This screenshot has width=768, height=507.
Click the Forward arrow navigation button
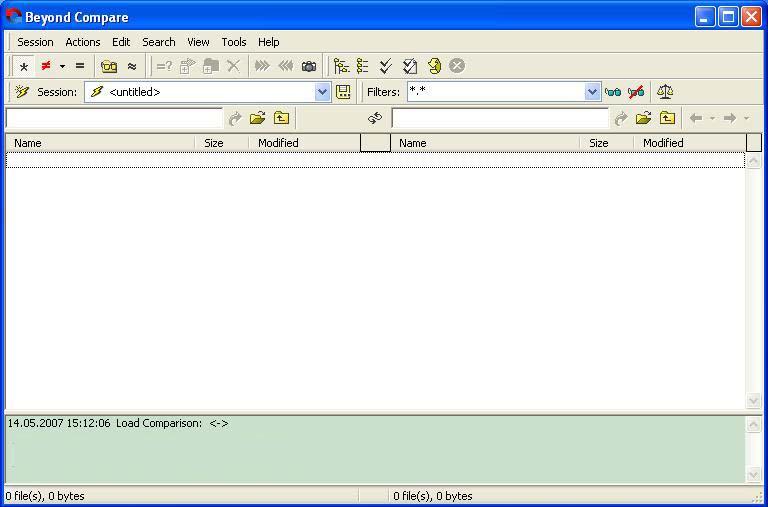click(x=730, y=118)
